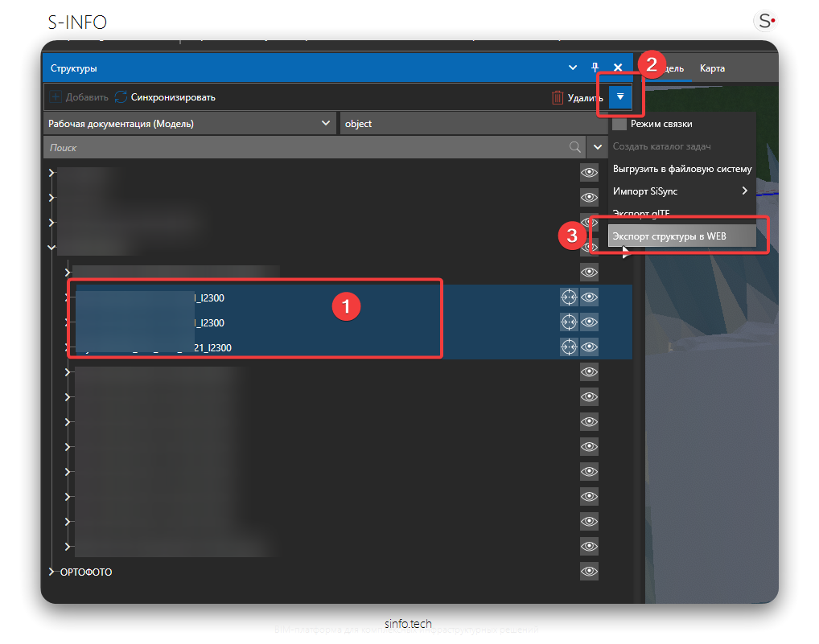Switch to the Карта tab

[x=712, y=68]
